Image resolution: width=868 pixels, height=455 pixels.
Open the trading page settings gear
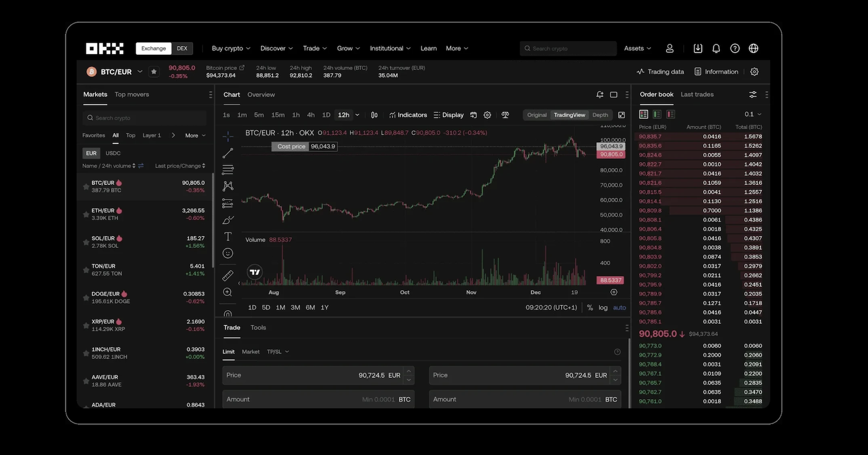754,72
